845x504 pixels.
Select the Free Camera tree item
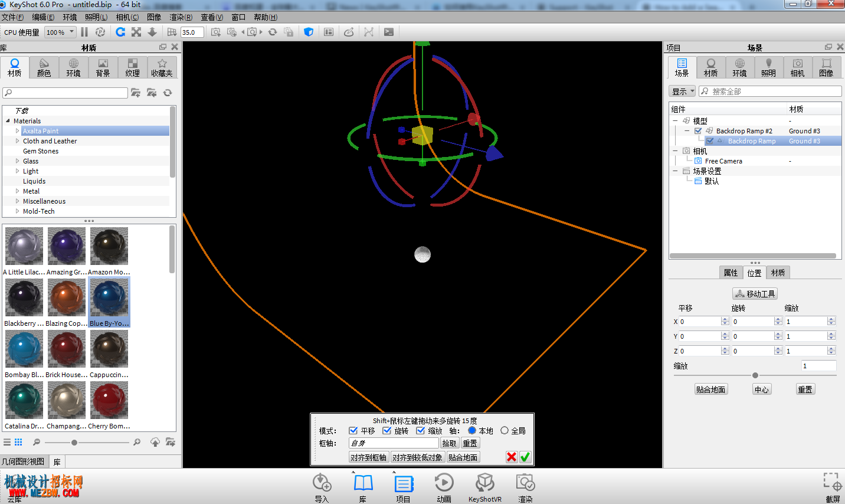(x=723, y=161)
